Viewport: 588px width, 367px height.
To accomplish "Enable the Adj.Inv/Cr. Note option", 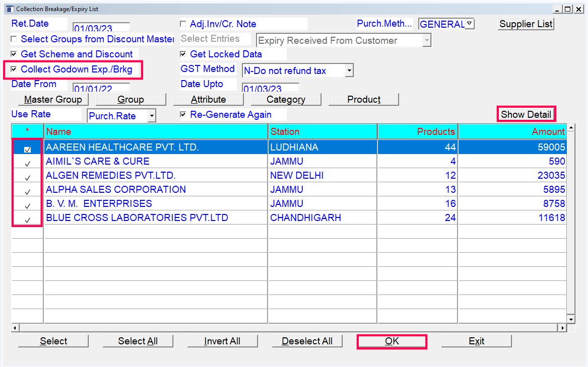I will (183, 24).
